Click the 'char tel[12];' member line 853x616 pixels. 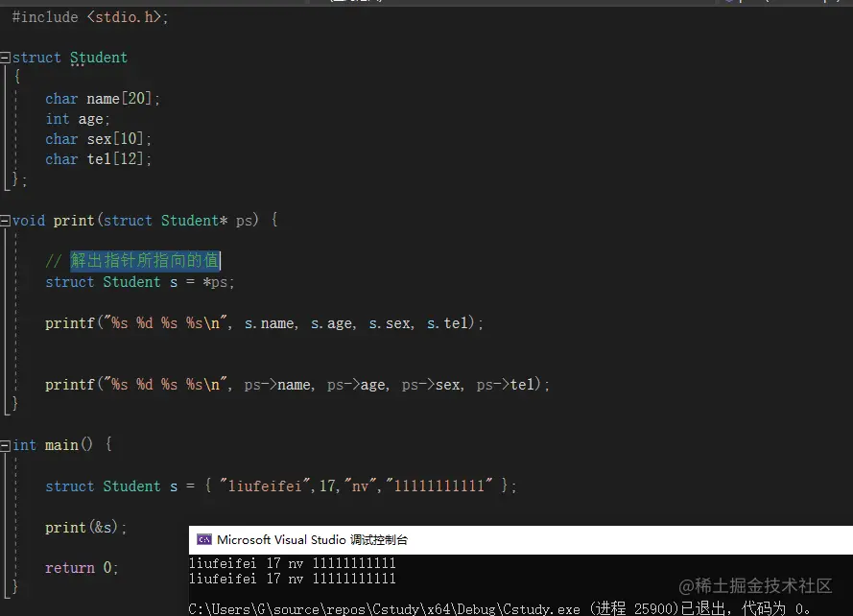[99, 159]
